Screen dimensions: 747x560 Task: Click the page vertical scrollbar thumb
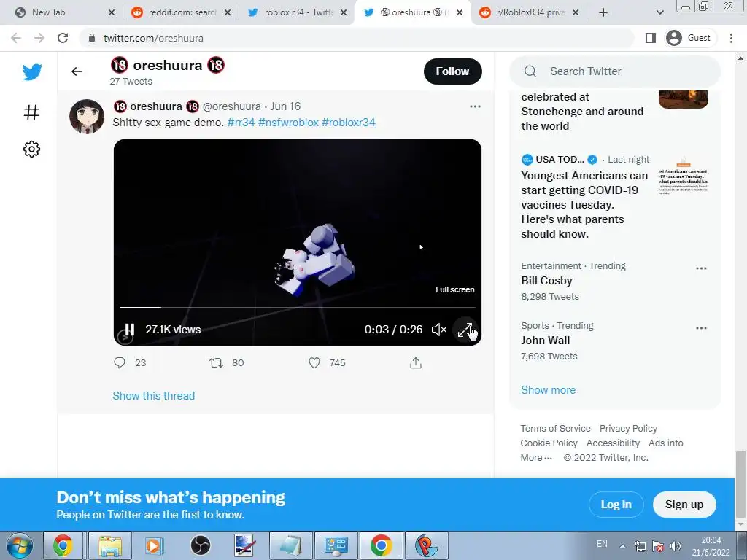(740, 485)
